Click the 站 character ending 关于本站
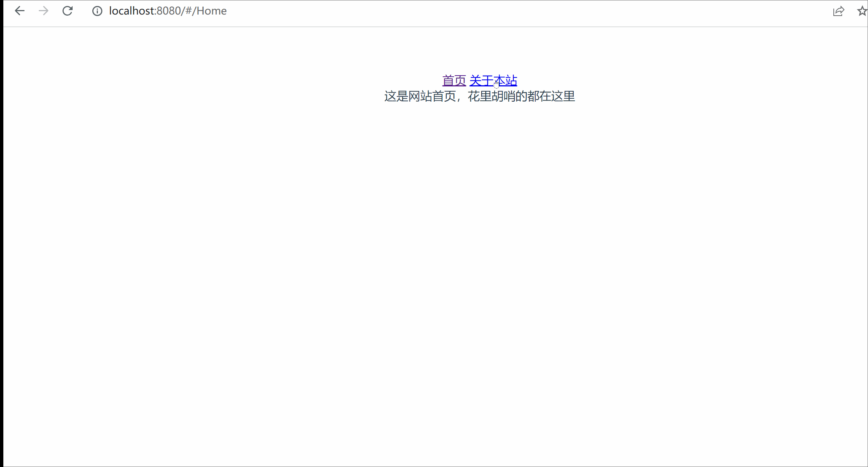 (511, 80)
